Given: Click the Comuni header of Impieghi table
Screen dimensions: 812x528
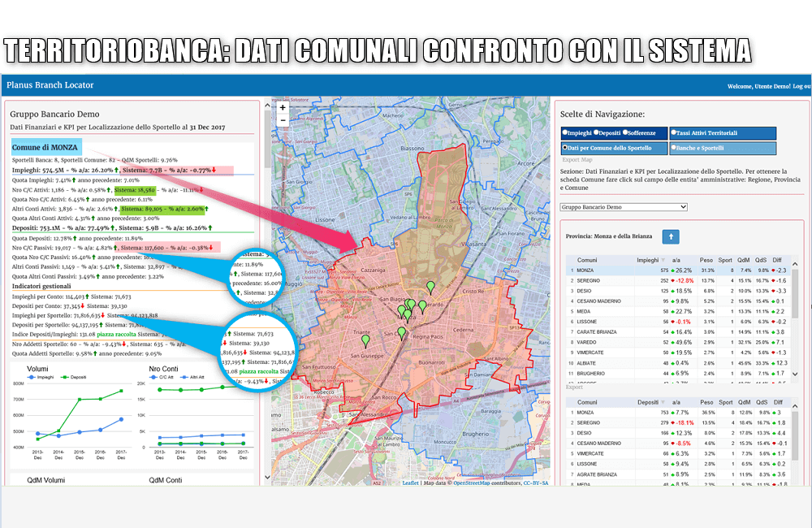Looking at the screenshot, I should coord(587,260).
